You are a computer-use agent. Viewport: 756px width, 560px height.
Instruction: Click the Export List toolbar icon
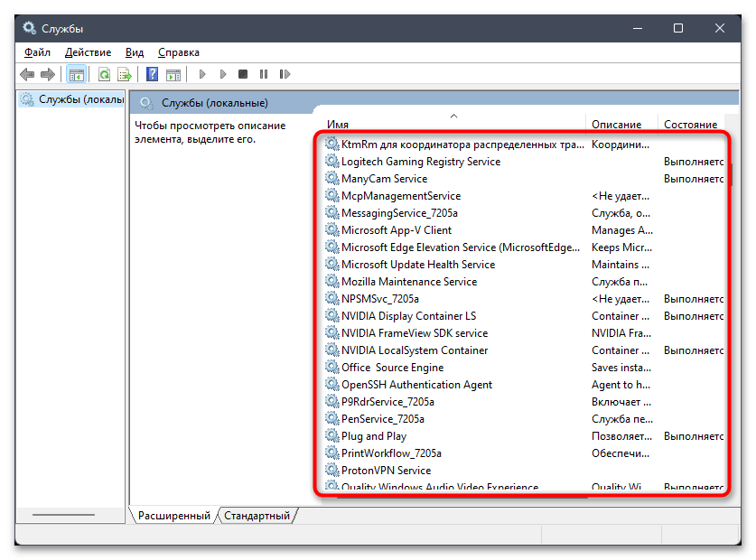pos(125,74)
